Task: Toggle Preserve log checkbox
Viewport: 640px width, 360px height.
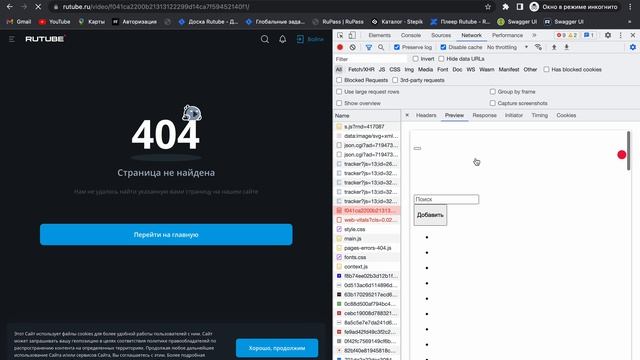Action: pyautogui.click(x=397, y=47)
